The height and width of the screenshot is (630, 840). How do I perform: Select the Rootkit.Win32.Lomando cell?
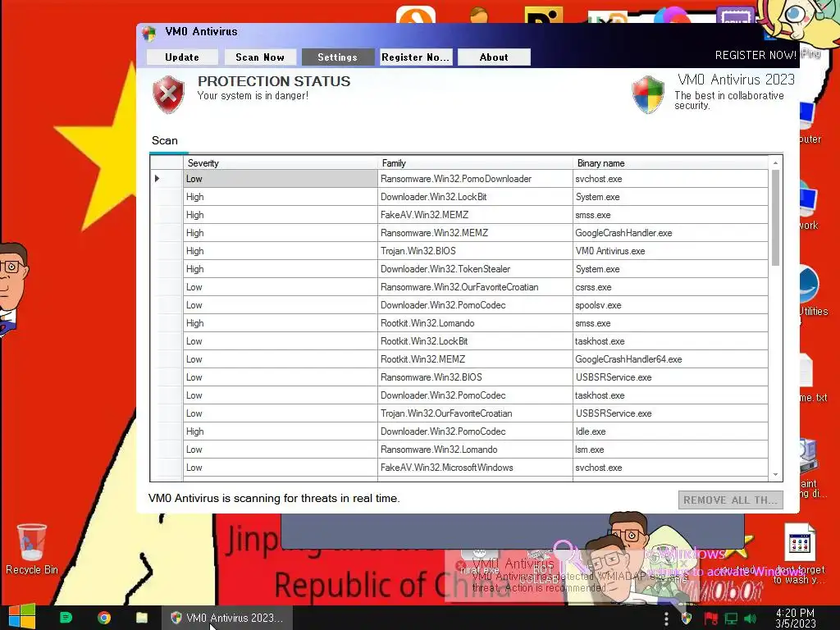point(475,323)
